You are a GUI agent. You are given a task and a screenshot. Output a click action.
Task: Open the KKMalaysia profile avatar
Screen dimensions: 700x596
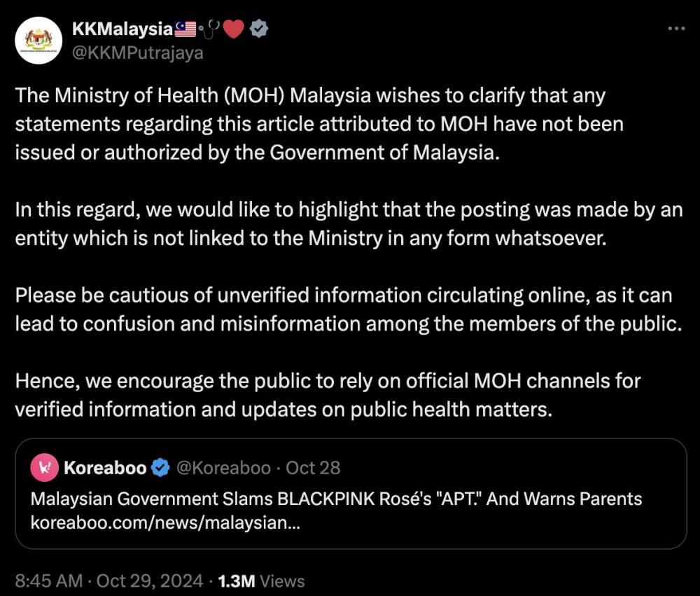click(x=38, y=40)
